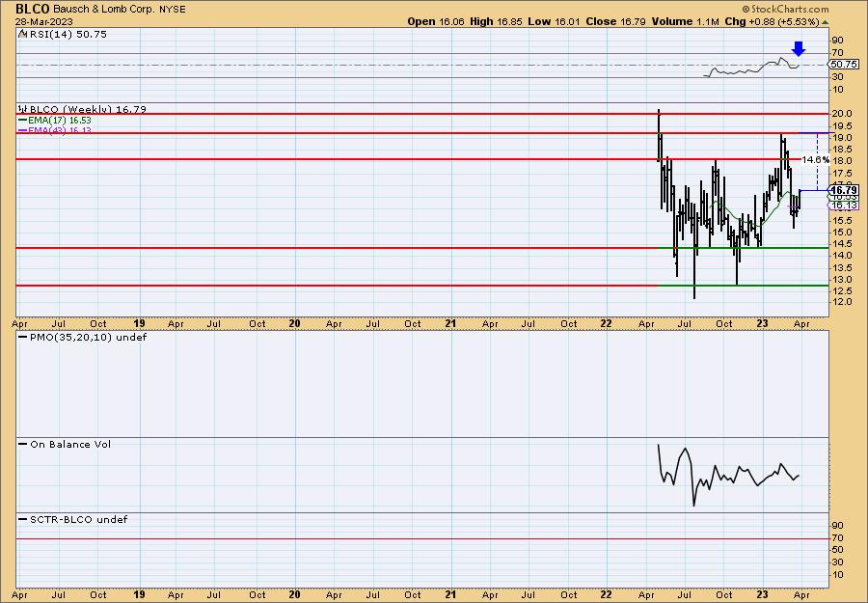Click the 12.0 price axis label
This screenshot has width=868, height=603.
tap(841, 302)
